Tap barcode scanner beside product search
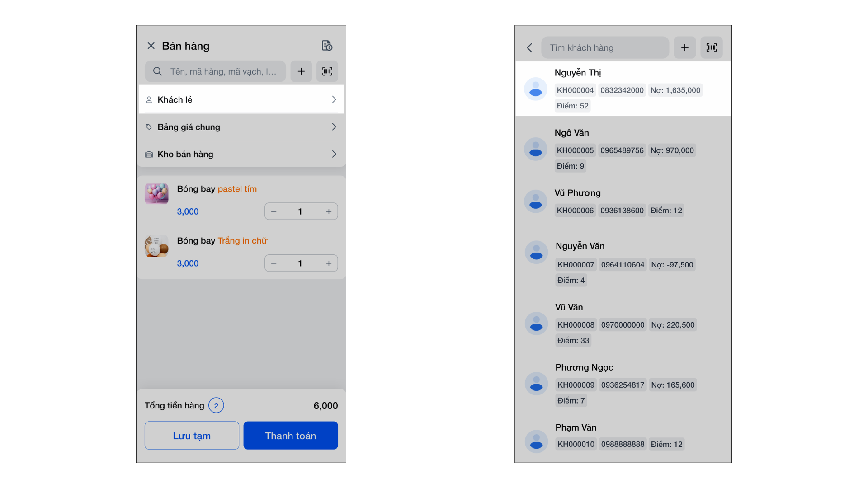Viewport: 868px width, 488px height. [327, 71]
